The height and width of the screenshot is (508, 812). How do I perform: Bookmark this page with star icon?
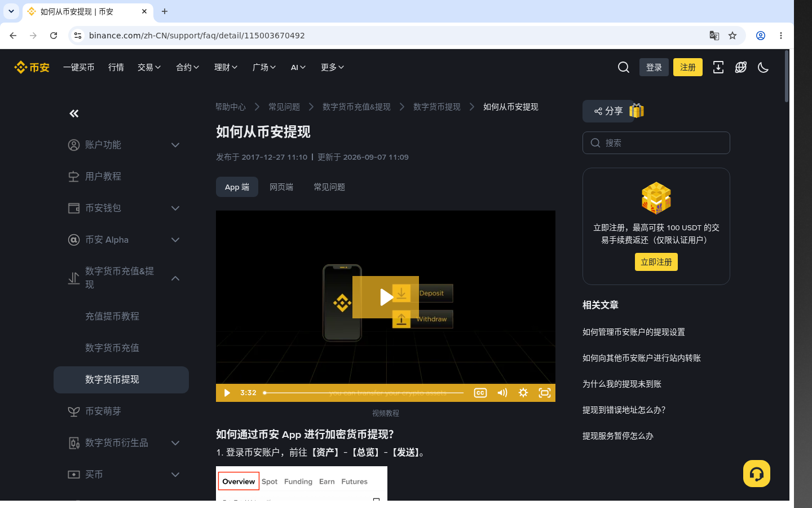coord(732,36)
